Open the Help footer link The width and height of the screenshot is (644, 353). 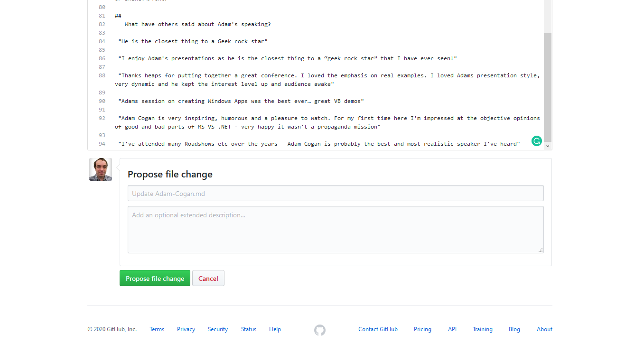[x=275, y=329]
